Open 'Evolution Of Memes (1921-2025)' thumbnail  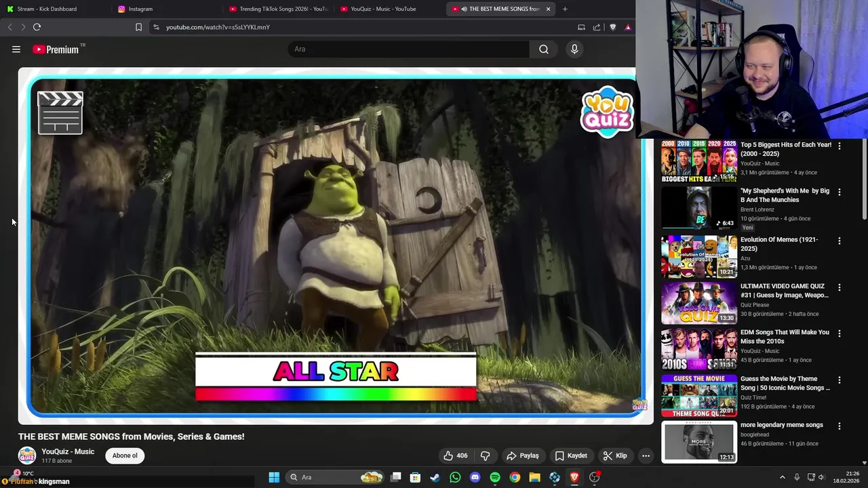pyautogui.click(x=699, y=257)
